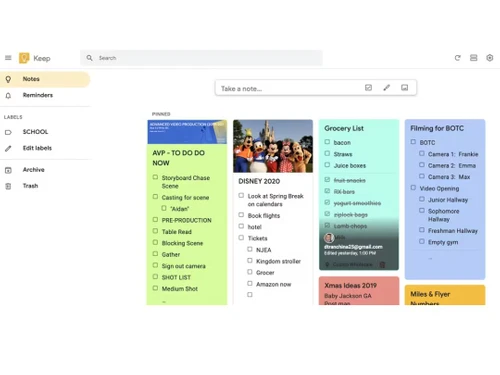Check the Video Opening item
Image resolution: width=500 pixels, height=375 pixels.
point(413,188)
